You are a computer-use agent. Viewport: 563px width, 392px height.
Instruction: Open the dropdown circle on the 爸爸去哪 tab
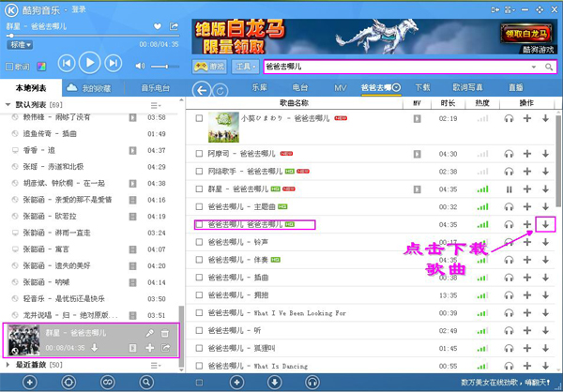(x=396, y=87)
